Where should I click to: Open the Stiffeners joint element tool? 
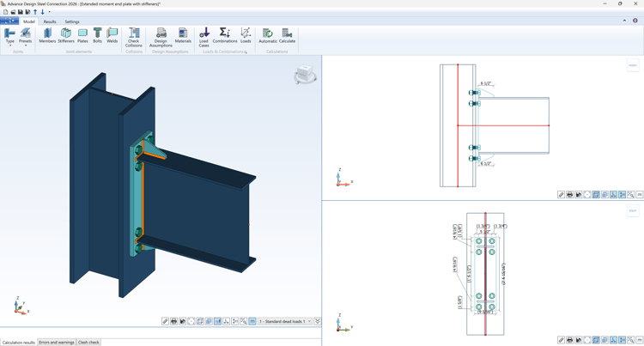point(66,35)
